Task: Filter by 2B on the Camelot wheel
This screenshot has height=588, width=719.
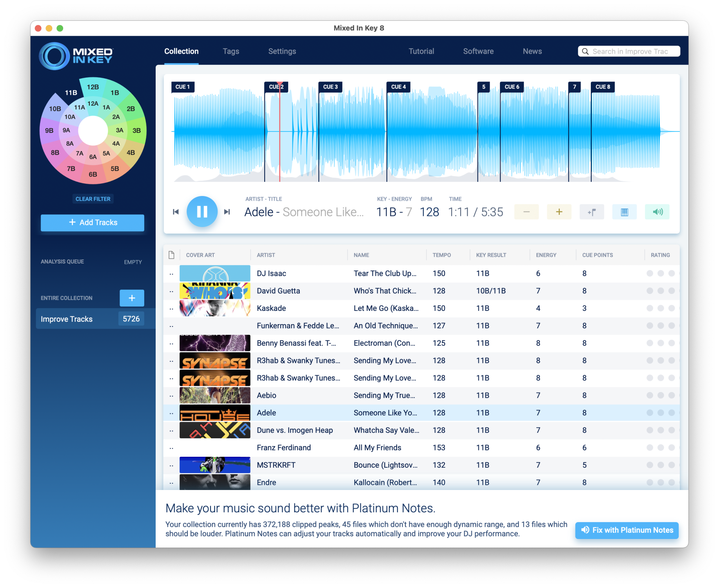Action: click(131, 109)
